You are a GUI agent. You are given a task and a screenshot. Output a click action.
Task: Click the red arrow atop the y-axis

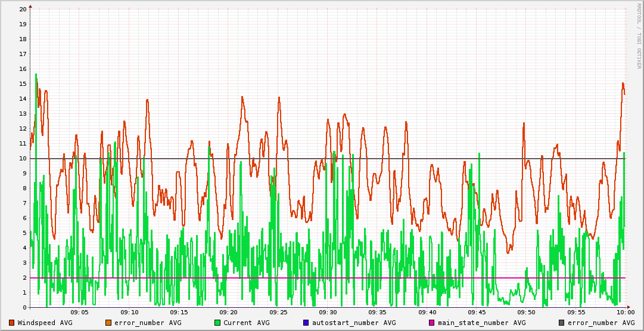pos(30,6)
